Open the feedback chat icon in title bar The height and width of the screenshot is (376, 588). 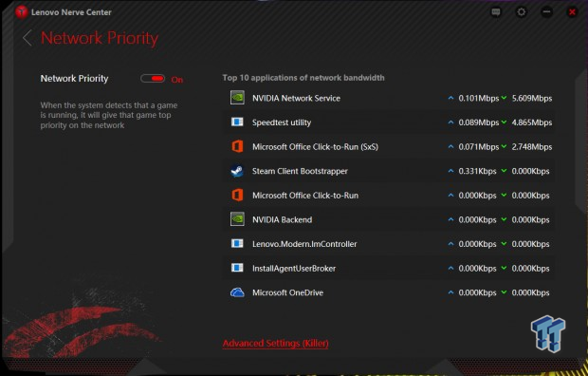tap(496, 12)
